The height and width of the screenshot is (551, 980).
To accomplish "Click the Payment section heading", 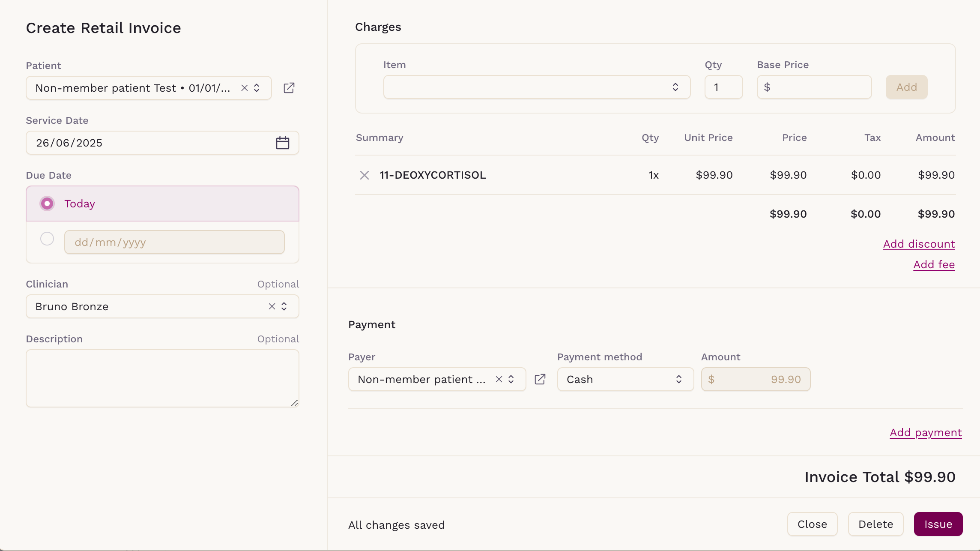I will point(372,324).
